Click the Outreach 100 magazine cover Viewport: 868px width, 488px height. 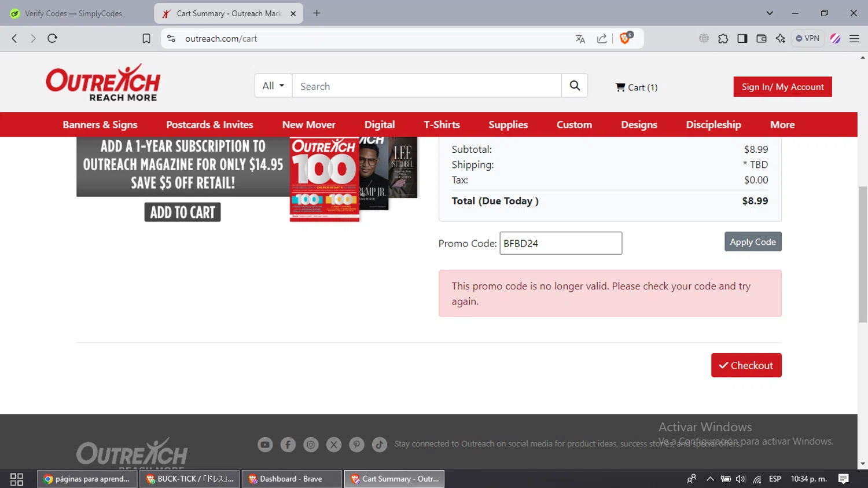[325, 179]
